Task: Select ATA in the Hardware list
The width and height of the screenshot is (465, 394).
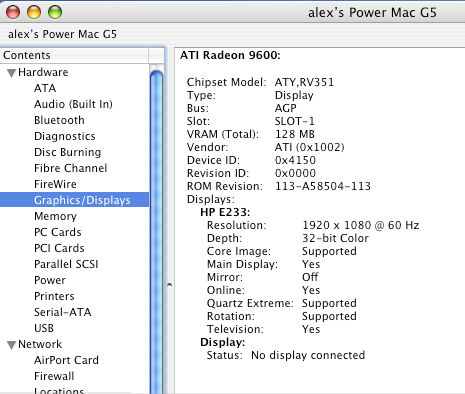Action: 45,88
